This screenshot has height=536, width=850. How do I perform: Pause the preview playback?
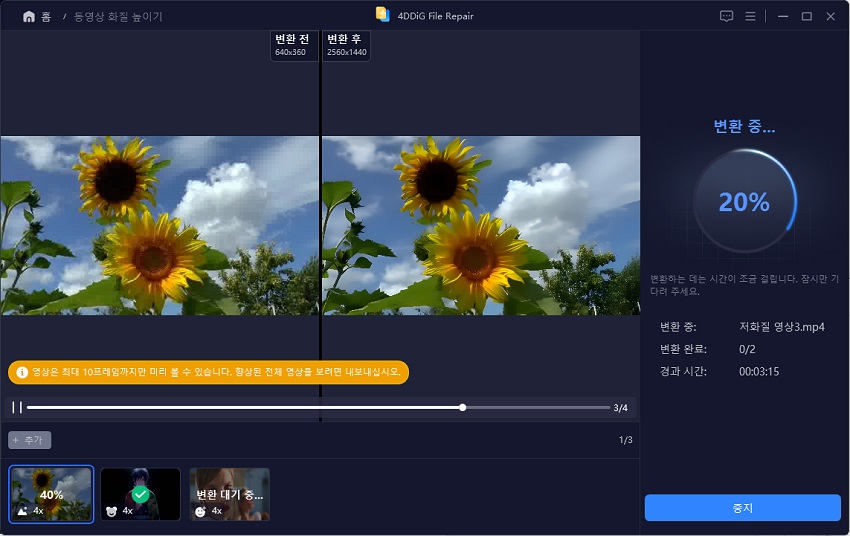coord(17,407)
